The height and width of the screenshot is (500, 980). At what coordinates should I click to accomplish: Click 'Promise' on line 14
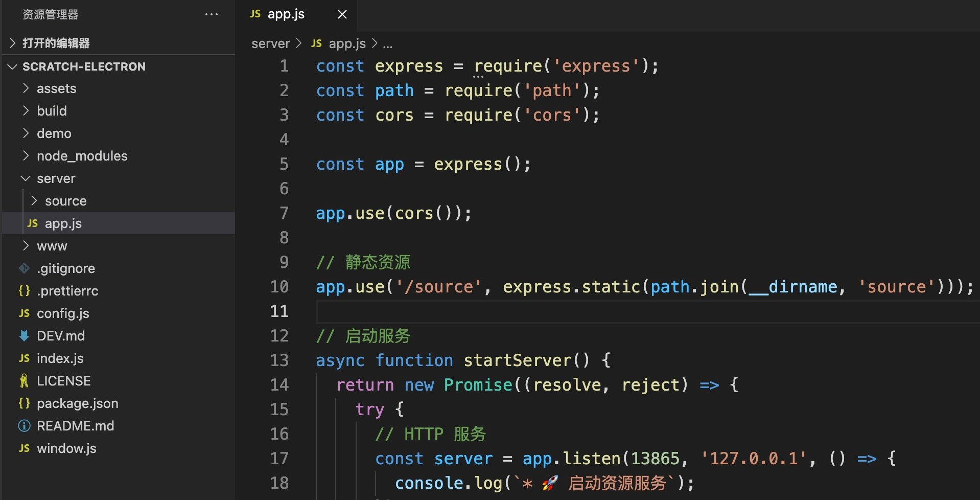coord(478,385)
